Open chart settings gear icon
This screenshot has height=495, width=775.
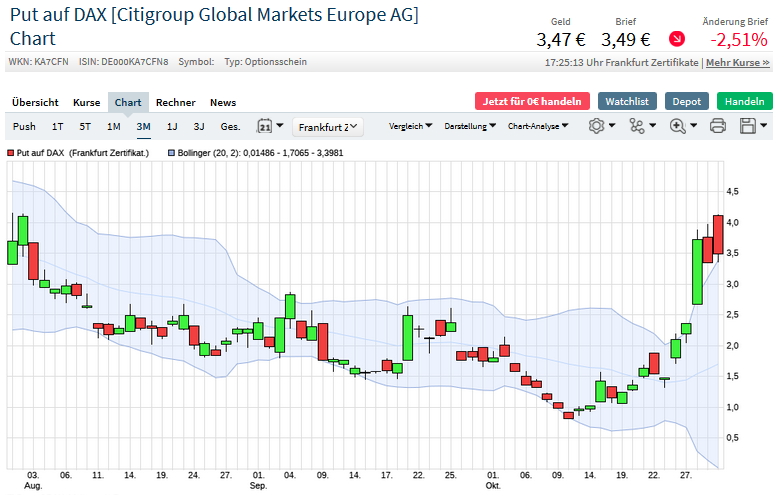pos(597,126)
